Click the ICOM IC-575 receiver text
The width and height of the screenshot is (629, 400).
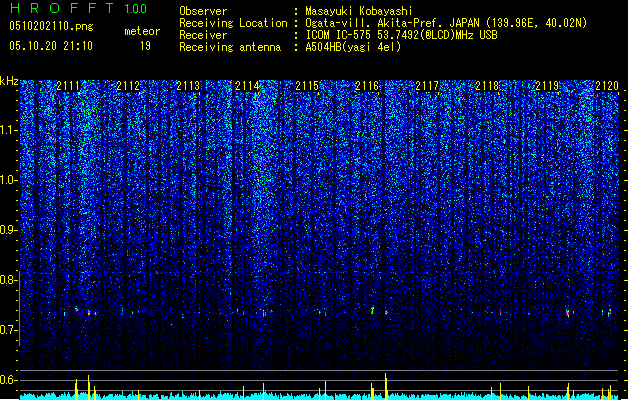coord(401,35)
